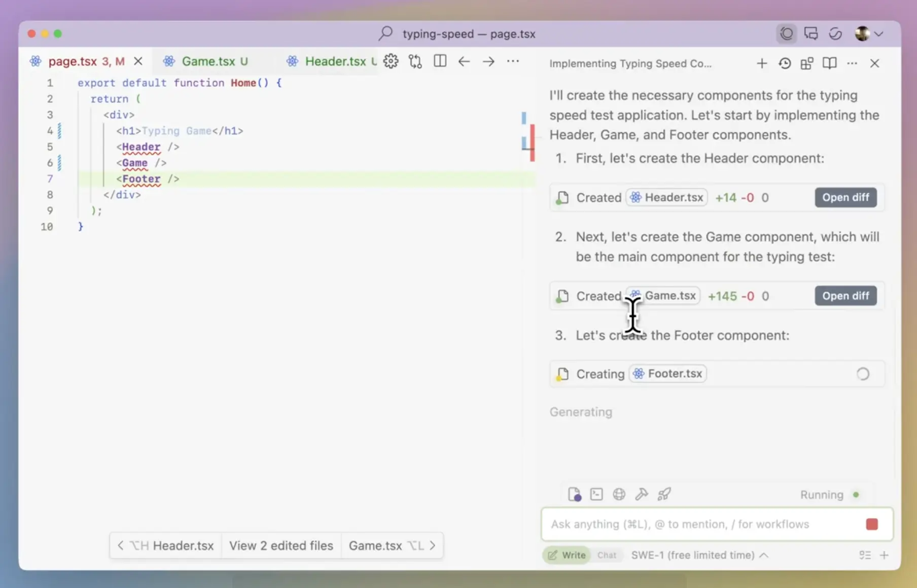Open diff for Game.tsx
The width and height of the screenshot is (917, 588).
tap(845, 296)
